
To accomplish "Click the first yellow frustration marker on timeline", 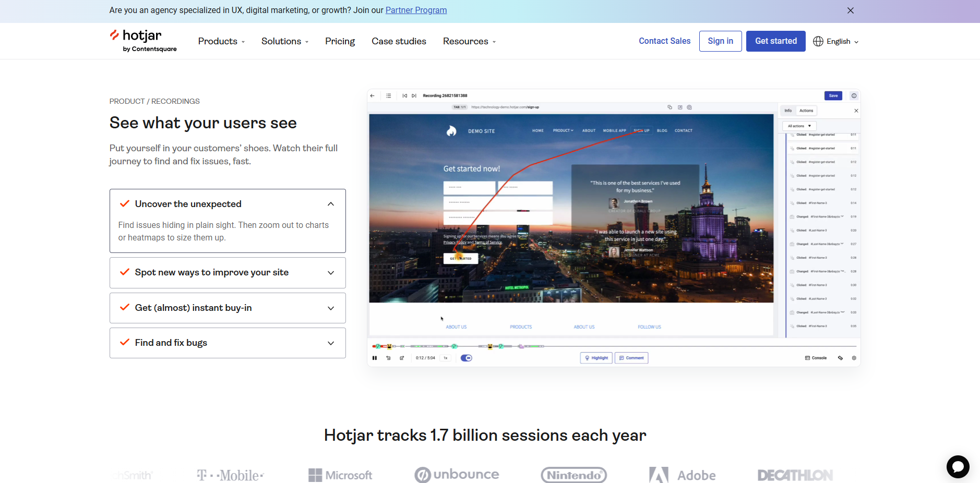I will pos(389,346).
